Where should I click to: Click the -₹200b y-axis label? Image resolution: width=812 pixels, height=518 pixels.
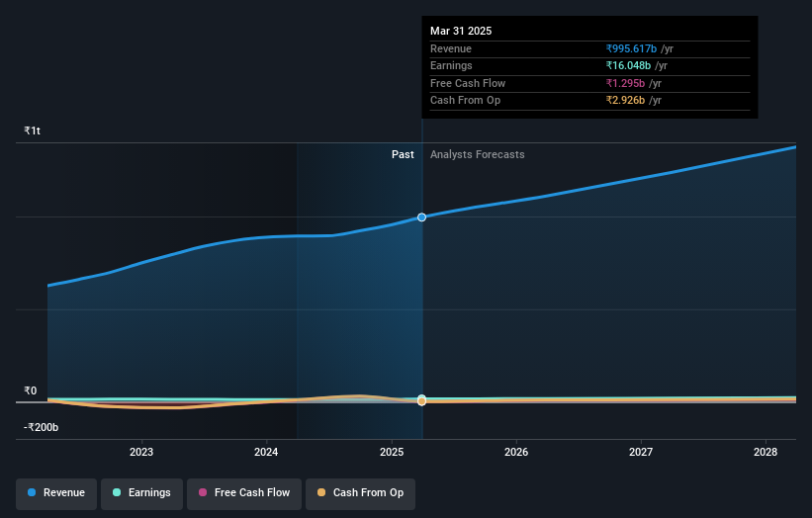coord(41,427)
